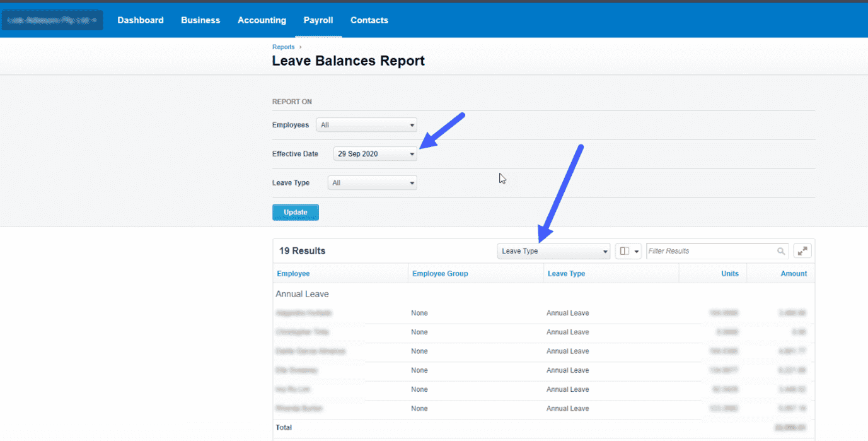Open the column chooser icon dropdown
This screenshot has height=441, width=868.
click(x=628, y=251)
